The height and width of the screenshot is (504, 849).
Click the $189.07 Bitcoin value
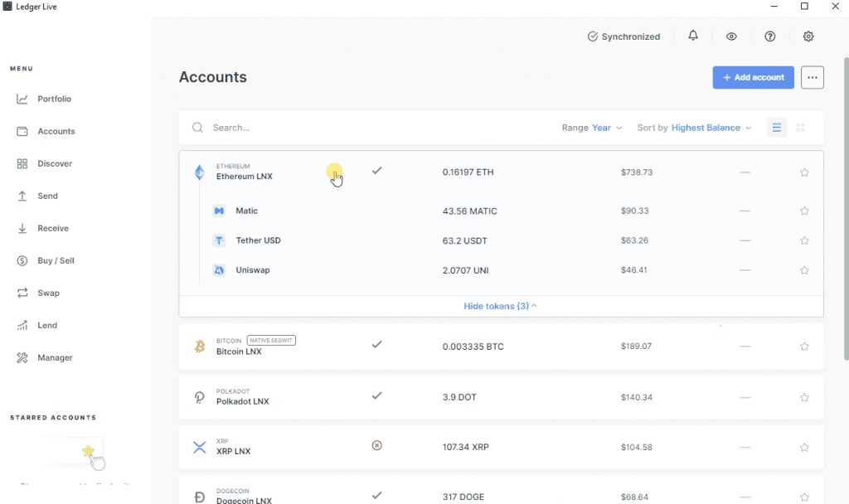[636, 346]
